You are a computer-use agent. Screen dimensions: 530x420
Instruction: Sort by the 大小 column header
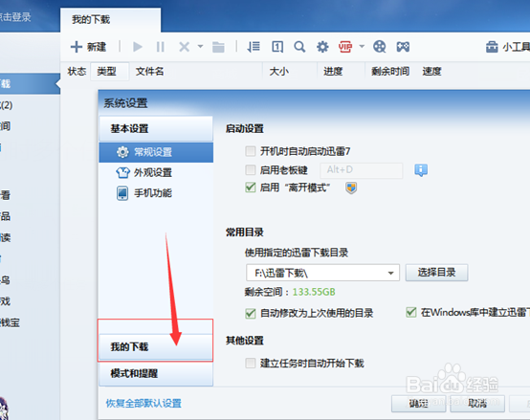tap(278, 72)
